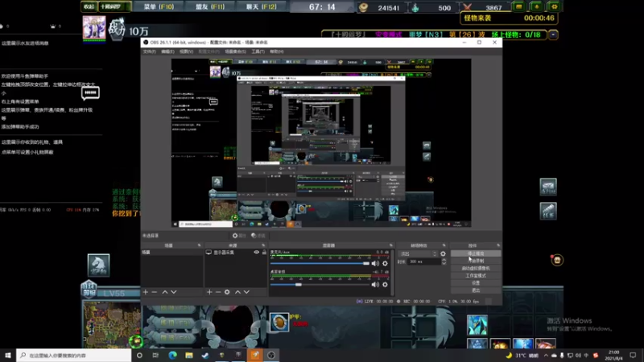Screen dimensions: 644x362
Task: Undock the Scene Transitions panel via header icon
Action: tap(444, 245)
